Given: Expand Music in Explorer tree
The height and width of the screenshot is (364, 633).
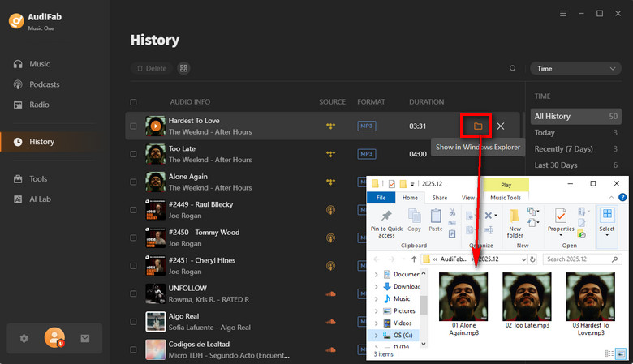Looking at the screenshot, I should click(377, 298).
